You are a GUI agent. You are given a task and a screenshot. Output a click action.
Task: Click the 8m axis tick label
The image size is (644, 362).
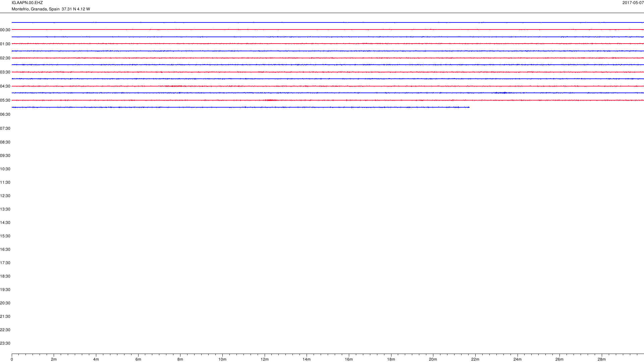click(180, 359)
